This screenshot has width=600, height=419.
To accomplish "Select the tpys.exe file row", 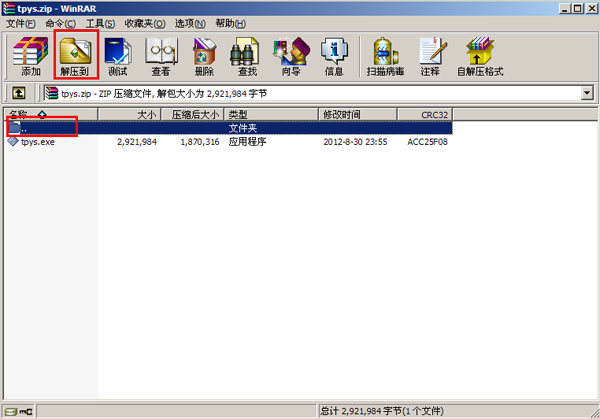I will point(38,142).
